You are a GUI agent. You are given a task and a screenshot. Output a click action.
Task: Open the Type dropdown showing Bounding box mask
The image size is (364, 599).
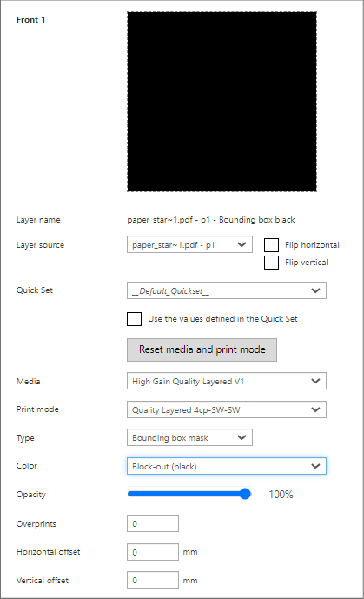pyautogui.click(x=189, y=437)
